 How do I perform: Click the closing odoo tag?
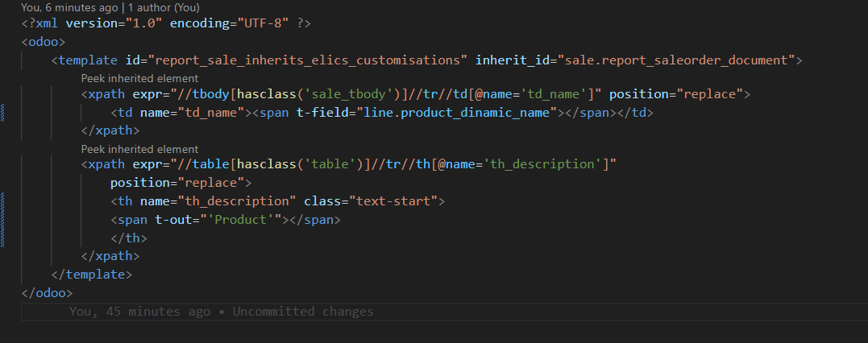47,292
